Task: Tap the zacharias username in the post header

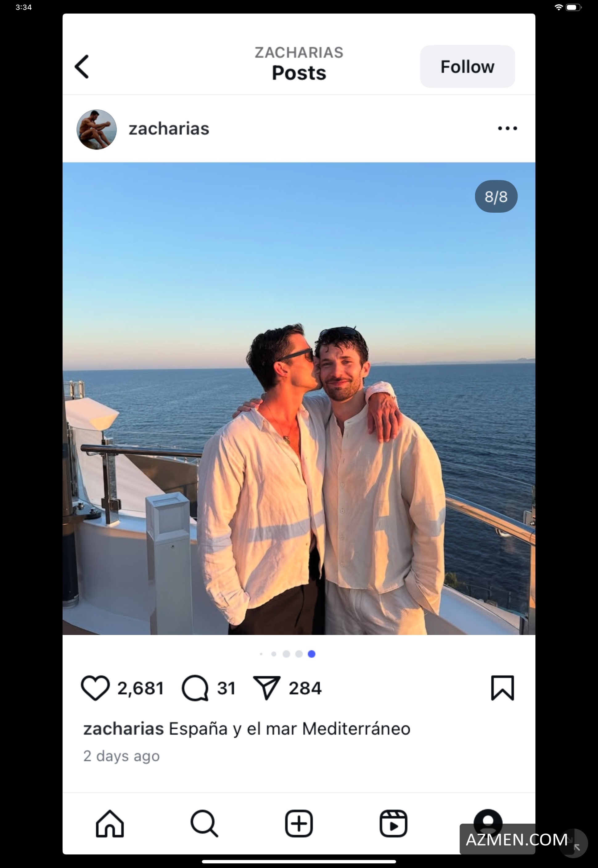Action: [x=169, y=129]
